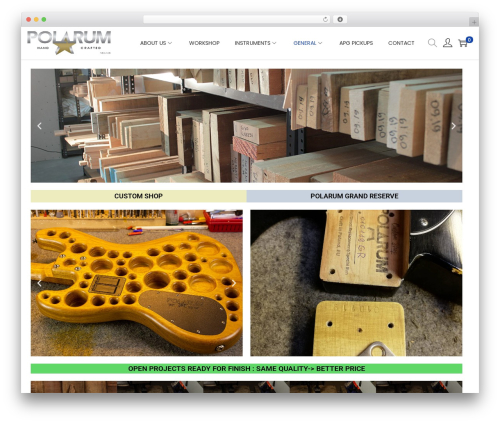Click the browser reload icon
This screenshot has width=500, height=423.
325,20
